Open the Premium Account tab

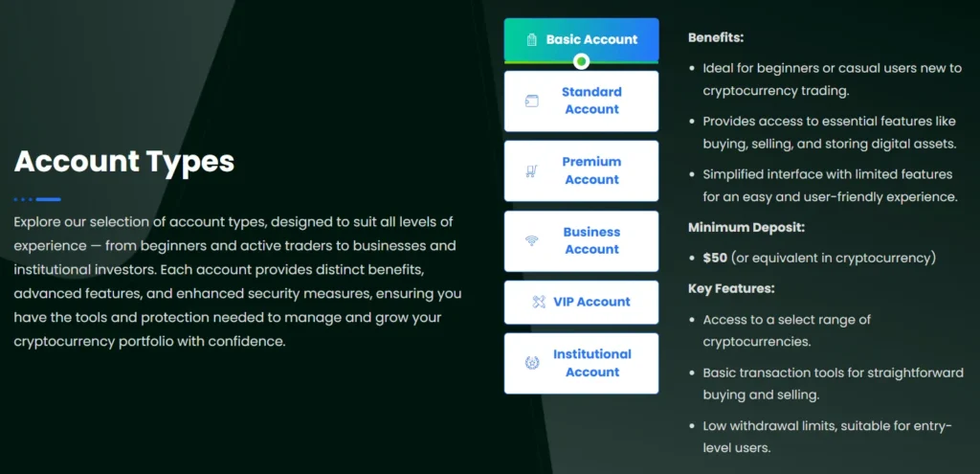click(591, 170)
